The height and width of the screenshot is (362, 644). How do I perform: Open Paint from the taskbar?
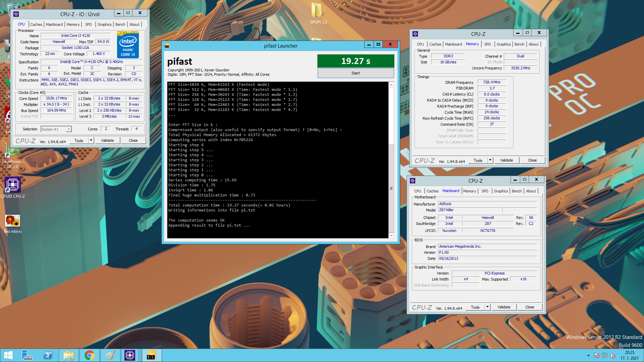110,355
